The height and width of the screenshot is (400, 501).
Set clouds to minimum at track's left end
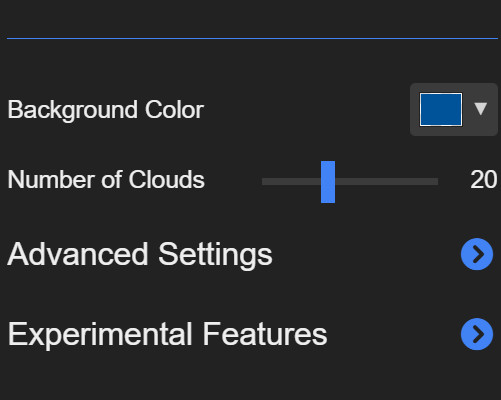(x=264, y=182)
